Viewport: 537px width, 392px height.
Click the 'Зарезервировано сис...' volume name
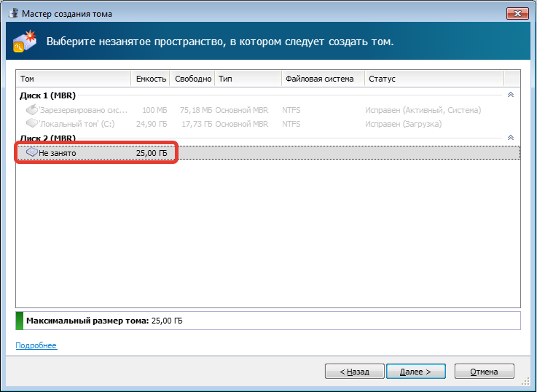[x=83, y=110]
